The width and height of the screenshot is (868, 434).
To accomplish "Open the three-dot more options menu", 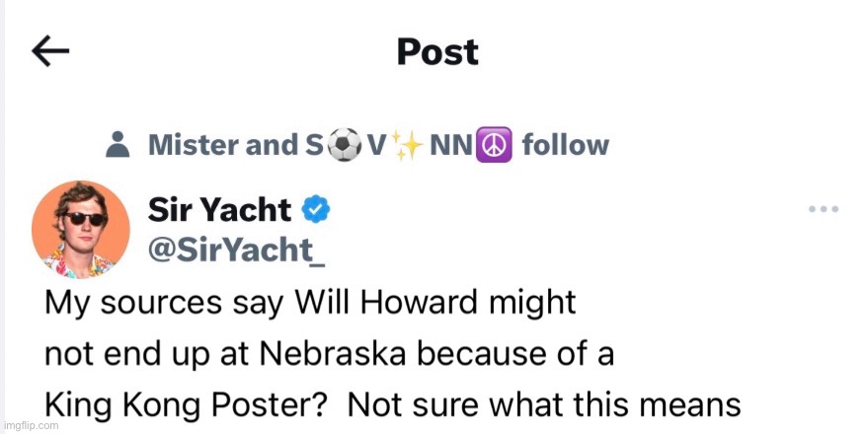I will 823,209.
